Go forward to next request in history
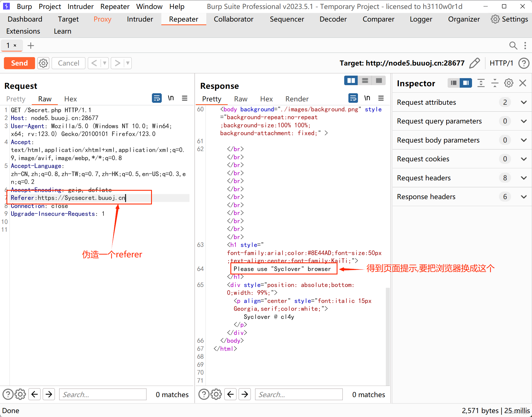This screenshot has height=417, width=532. click(x=117, y=63)
